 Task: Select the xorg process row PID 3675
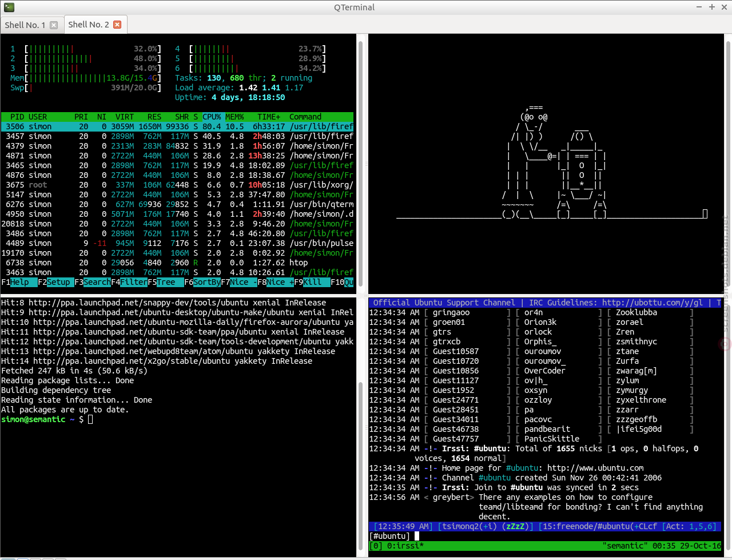pyautogui.click(x=177, y=185)
